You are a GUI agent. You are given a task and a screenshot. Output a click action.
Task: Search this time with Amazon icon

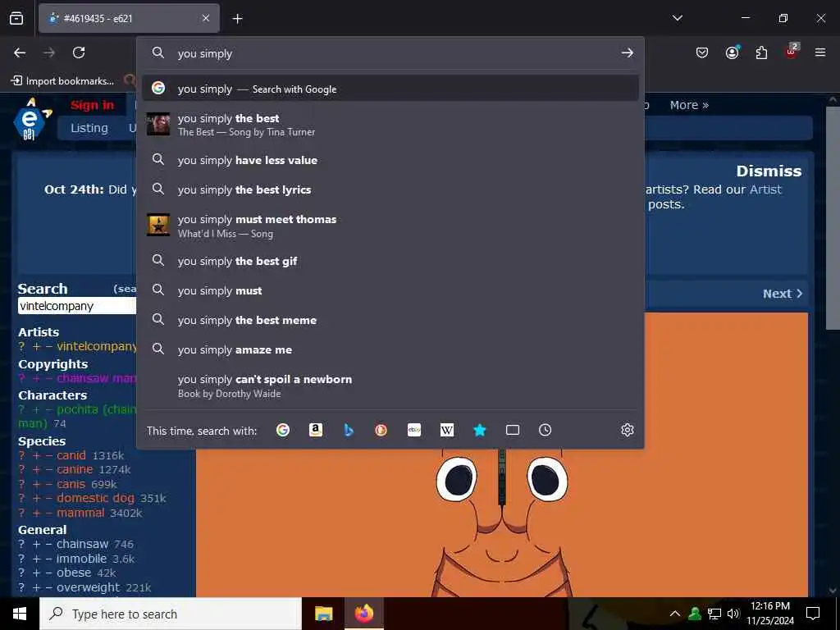tap(316, 430)
